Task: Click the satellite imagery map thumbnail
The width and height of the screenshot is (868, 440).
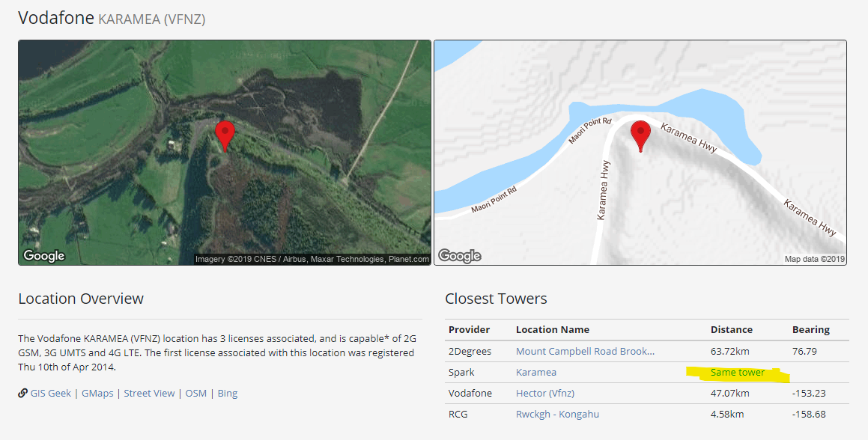Action: (225, 152)
